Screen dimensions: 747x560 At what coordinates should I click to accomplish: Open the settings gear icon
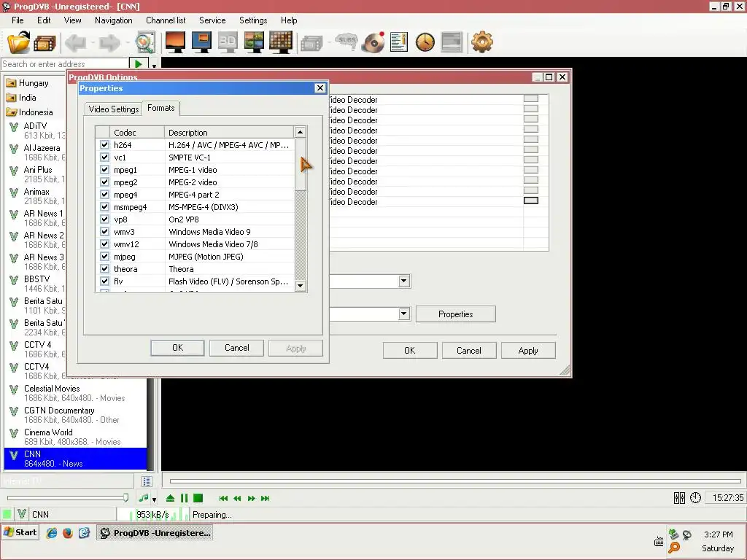coord(482,42)
